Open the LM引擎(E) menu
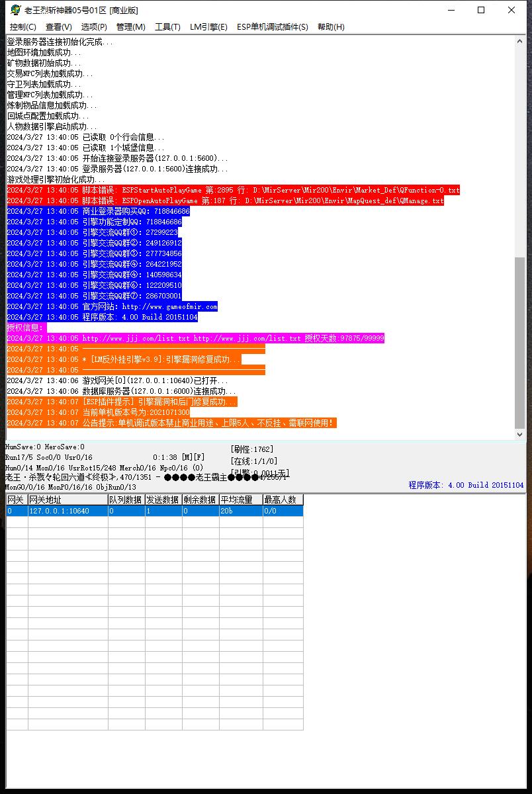Viewport: 532px width, 794px height. pyautogui.click(x=208, y=27)
